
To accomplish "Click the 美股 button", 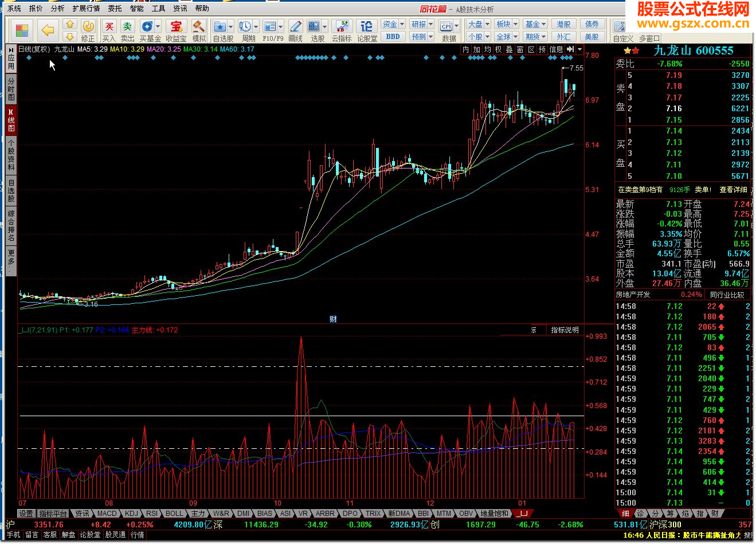I will (x=592, y=37).
